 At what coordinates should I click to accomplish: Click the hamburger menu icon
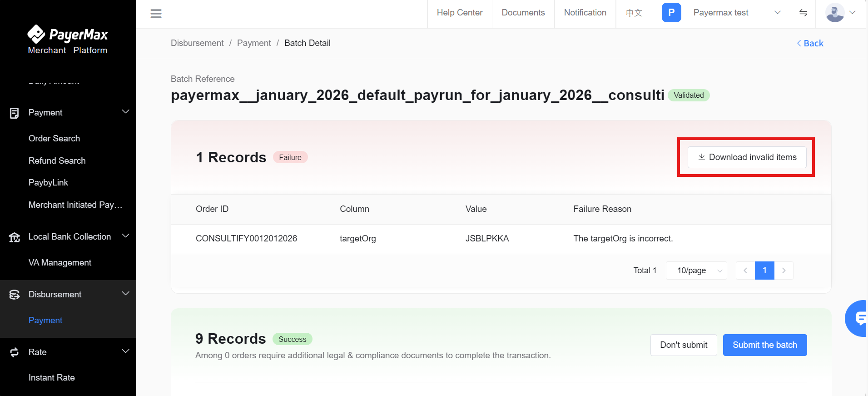tap(156, 14)
